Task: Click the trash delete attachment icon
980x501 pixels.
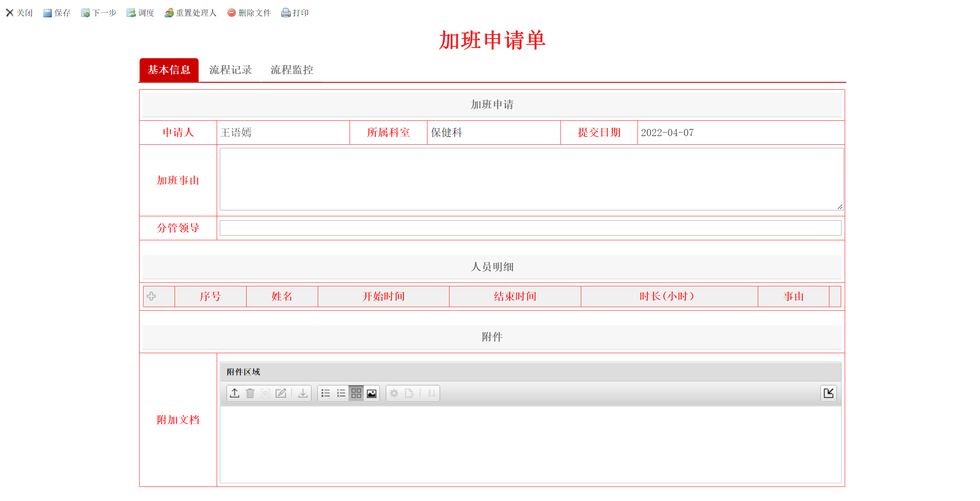Action: click(x=250, y=393)
